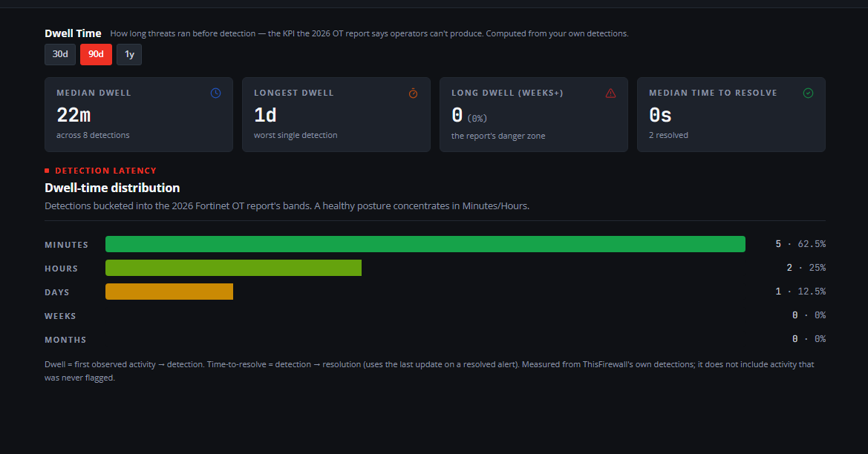Screen dimensions: 868x454
Task: Select the 90d time range
Action: [96, 54]
